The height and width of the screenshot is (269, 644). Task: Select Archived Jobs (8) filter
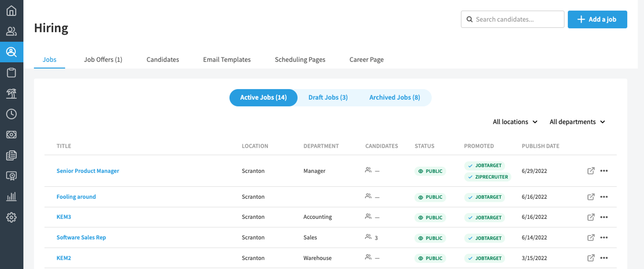[395, 98]
